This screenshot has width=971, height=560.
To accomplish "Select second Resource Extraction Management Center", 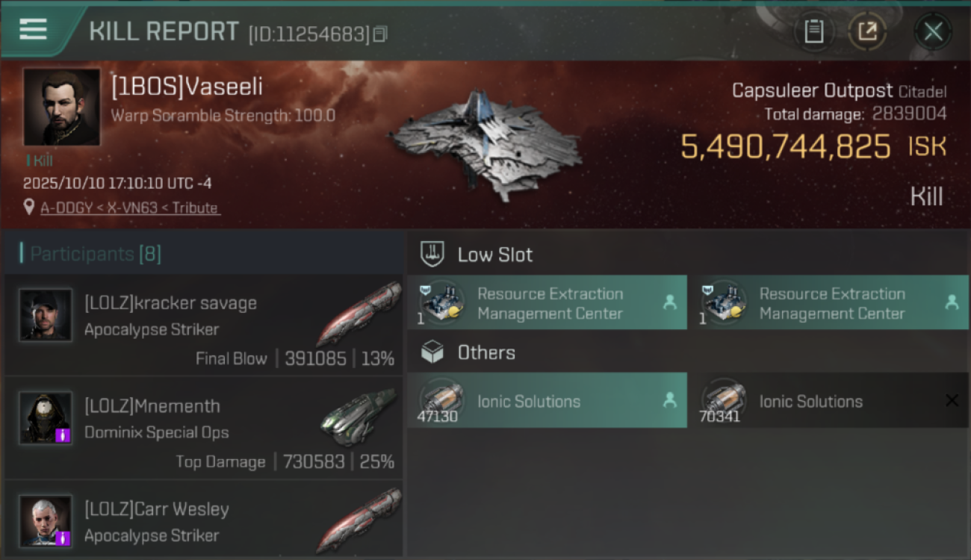I will 829,302.
